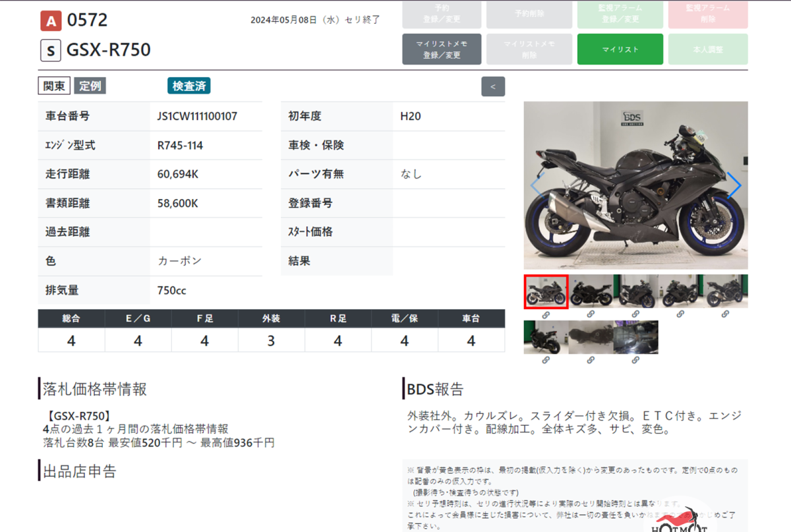This screenshot has width=791, height=532.
Task: Open link icon under the last second-row thumbnail
Action: click(x=635, y=360)
